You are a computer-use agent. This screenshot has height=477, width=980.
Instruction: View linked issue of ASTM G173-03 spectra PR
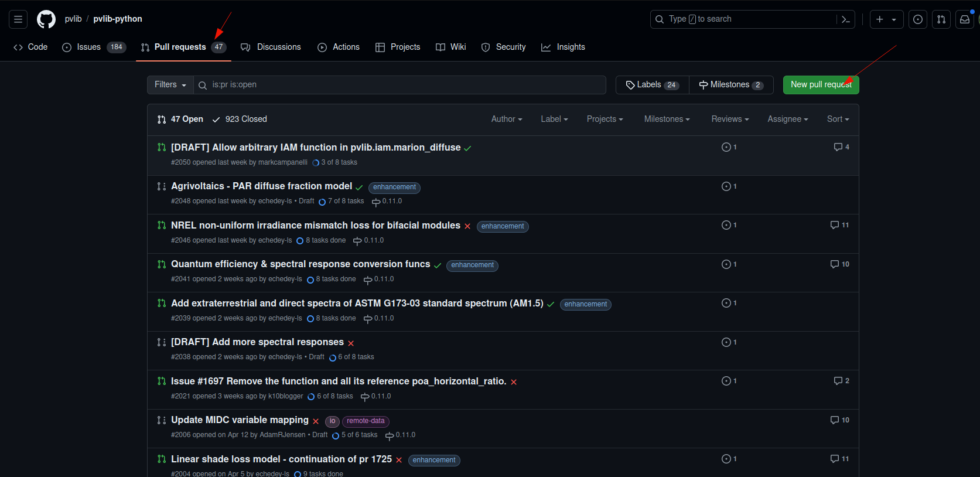(x=729, y=303)
